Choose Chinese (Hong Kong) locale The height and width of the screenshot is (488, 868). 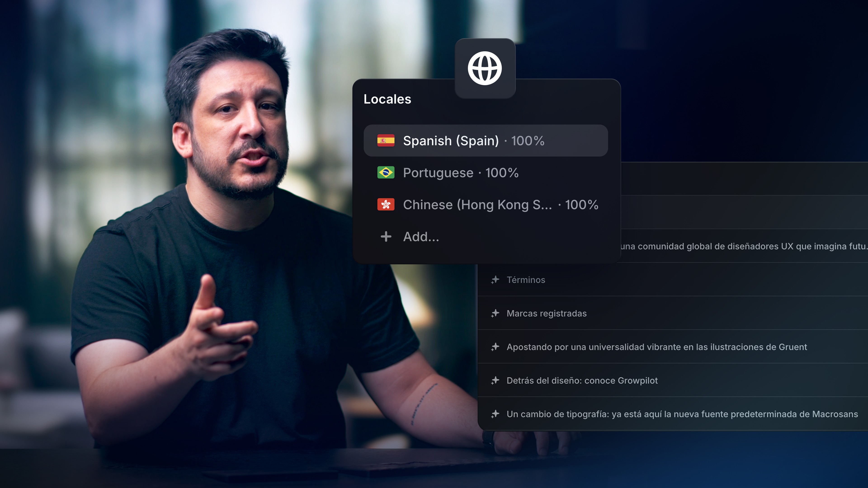click(477, 205)
